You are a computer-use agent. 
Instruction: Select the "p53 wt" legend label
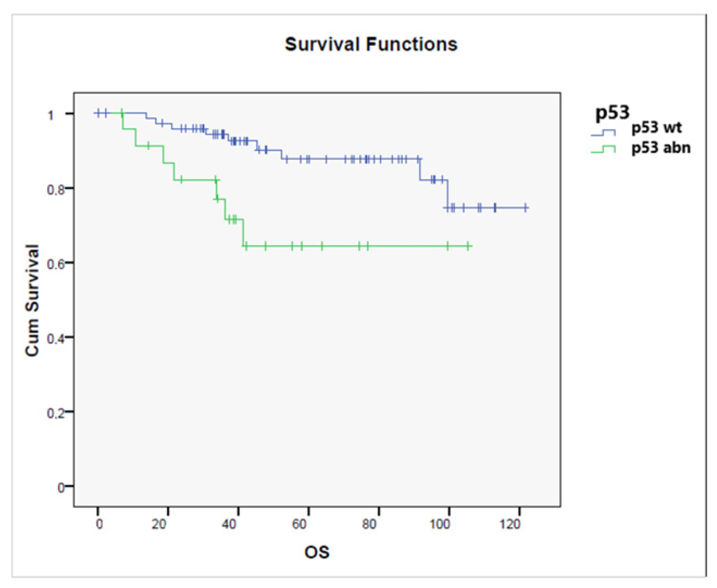(x=657, y=128)
